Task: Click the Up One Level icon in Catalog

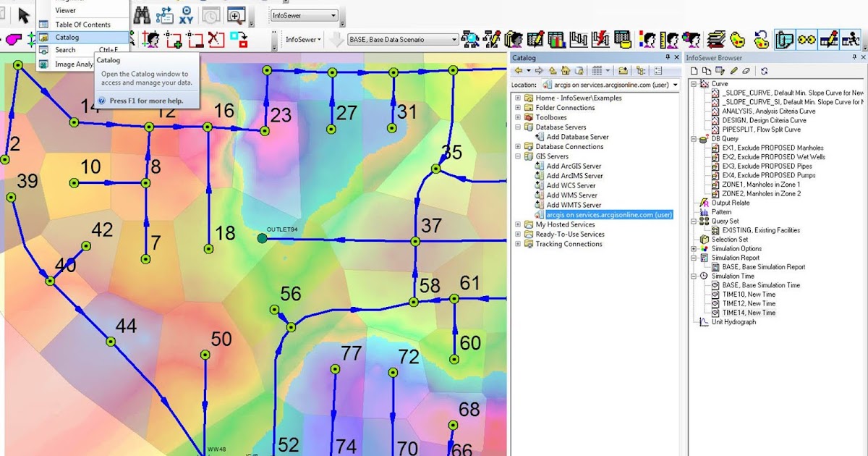Action: [x=552, y=70]
